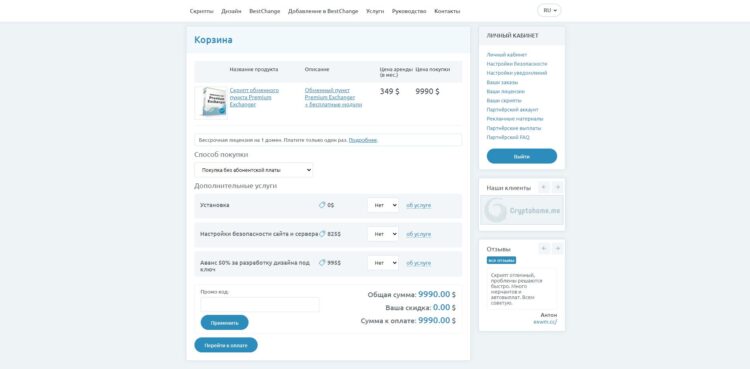Viewport: 750px width, 369px height.
Task: Show next client in Наши клиенты
Action: pyautogui.click(x=557, y=187)
